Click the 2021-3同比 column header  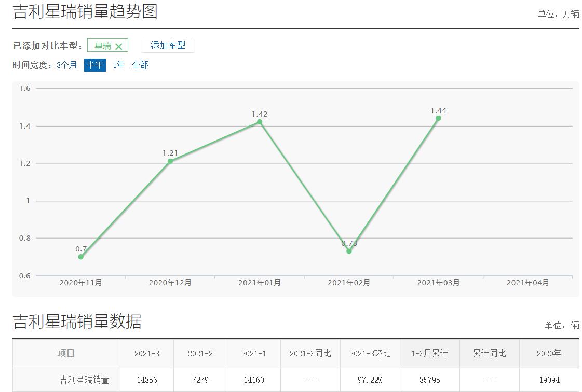coord(310,354)
